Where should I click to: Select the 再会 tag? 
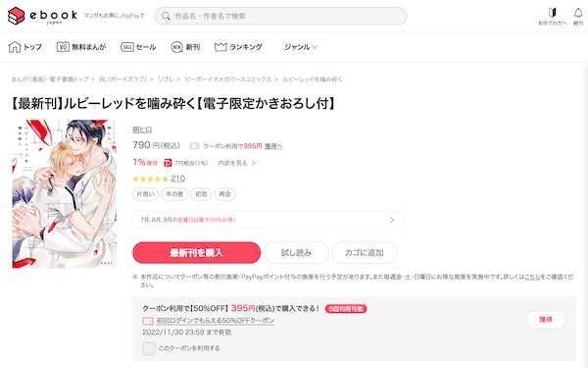[x=224, y=194]
